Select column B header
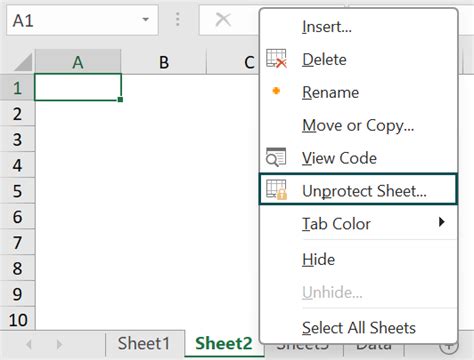The width and height of the screenshot is (474, 360). click(164, 62)
